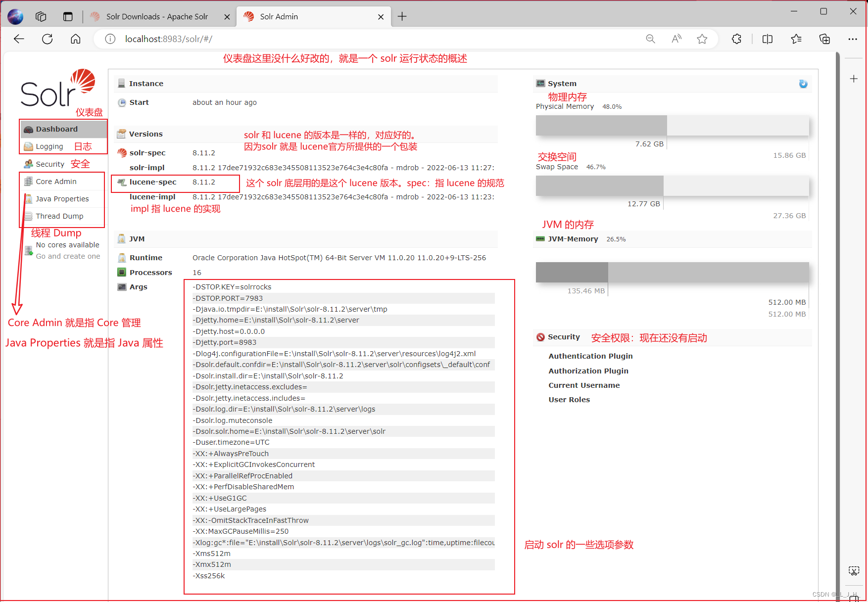Click the screenshot tool icon in sidebar
Image resolution: width=868 pixels, height=602 pixels.
(x=854, y=571)
